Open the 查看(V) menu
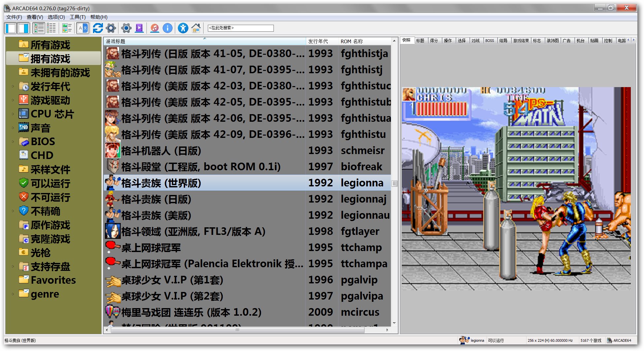Image resolution: width=644 pixels, height=351 pixels. coord(35,17)
